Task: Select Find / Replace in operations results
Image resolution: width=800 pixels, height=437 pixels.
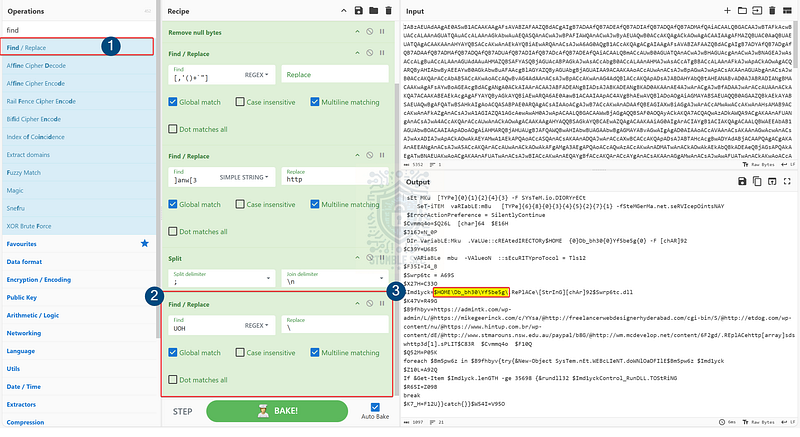Action: pos(78,47)
